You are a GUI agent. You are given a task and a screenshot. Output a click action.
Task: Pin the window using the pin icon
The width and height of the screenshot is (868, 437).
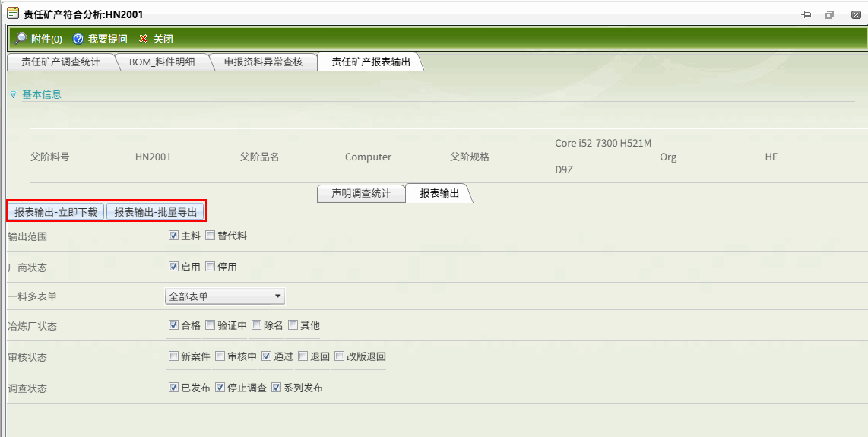[x=806, y=14]
